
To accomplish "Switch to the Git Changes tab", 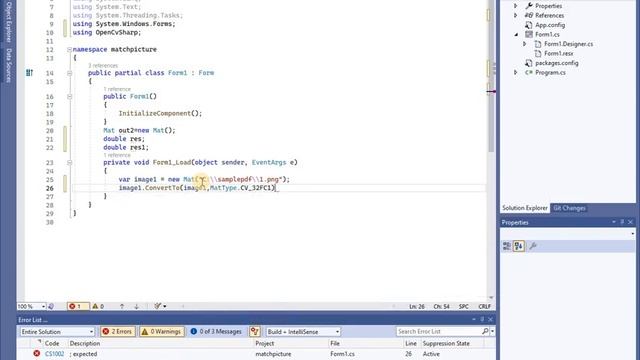I will pyautogui.click(x=569, y=208).
